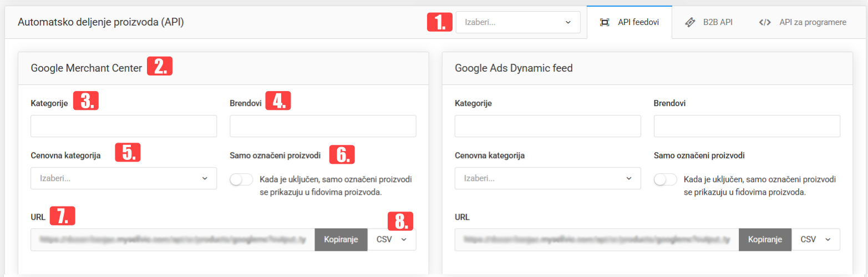This screenshot has height=277, width=868.
Task: Click Brendovi field in Google Merchant Center
Action: point(323,126)
